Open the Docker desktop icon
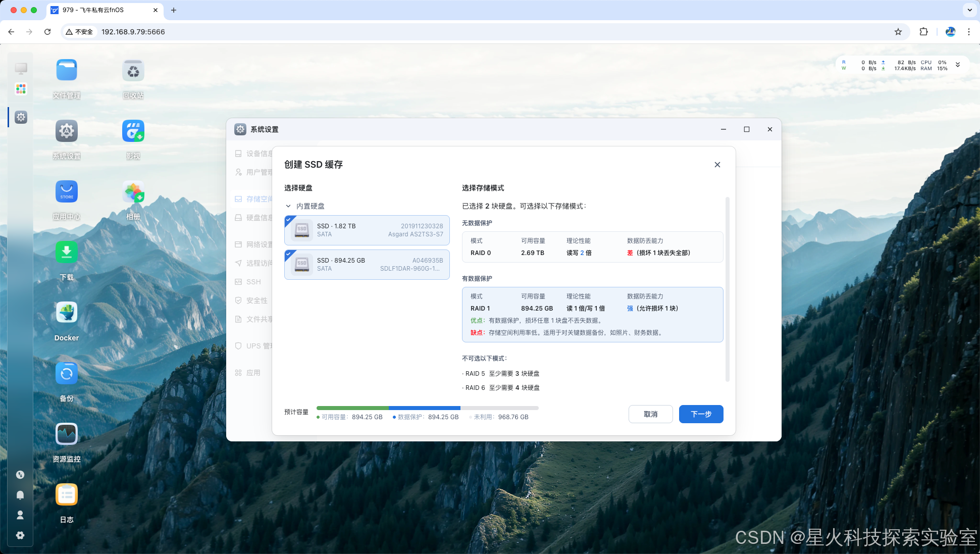Viewport: 980px width, 554px height. [67, 313]
